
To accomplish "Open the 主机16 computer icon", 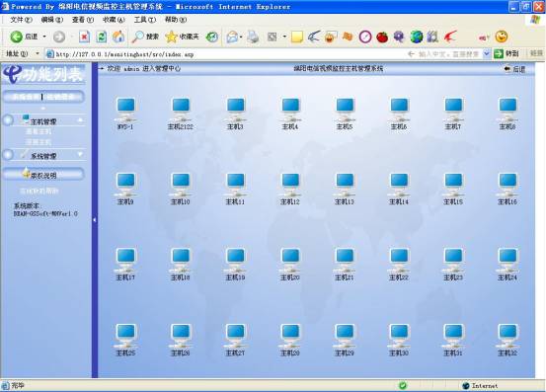I will point(507,184).
